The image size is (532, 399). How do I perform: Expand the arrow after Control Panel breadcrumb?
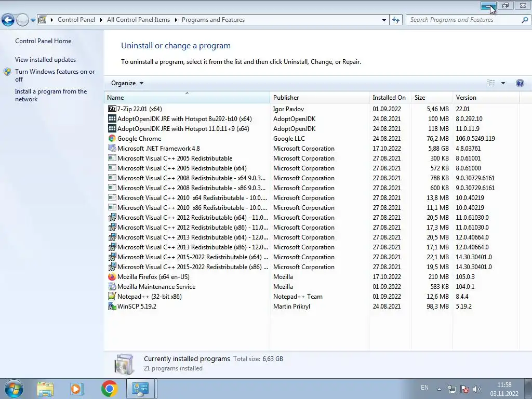pyautogui.click(x=101, y=20)
